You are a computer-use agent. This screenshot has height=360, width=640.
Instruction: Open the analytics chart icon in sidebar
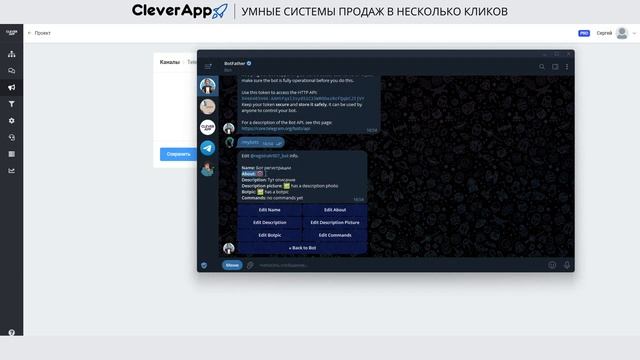coord(11,171)
